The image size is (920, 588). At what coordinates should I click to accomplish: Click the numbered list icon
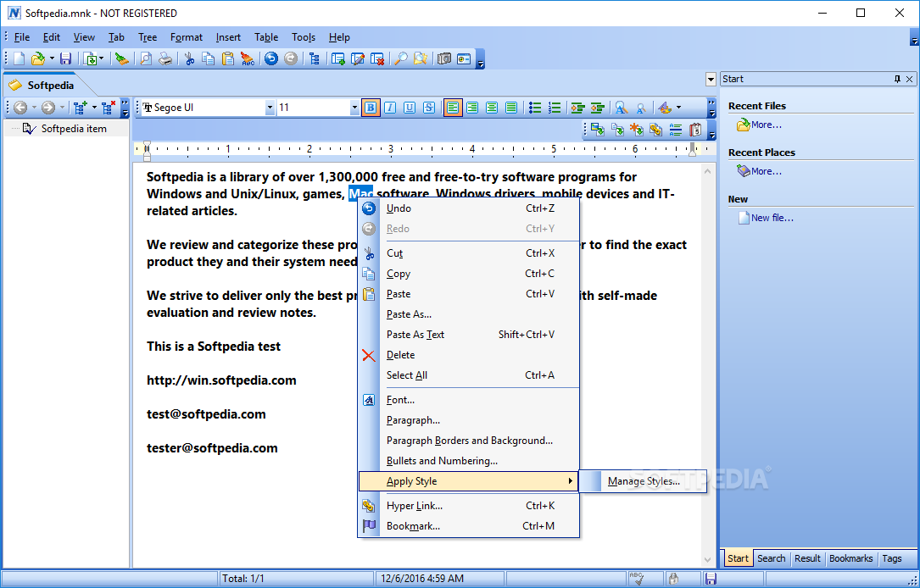point(555,108)
